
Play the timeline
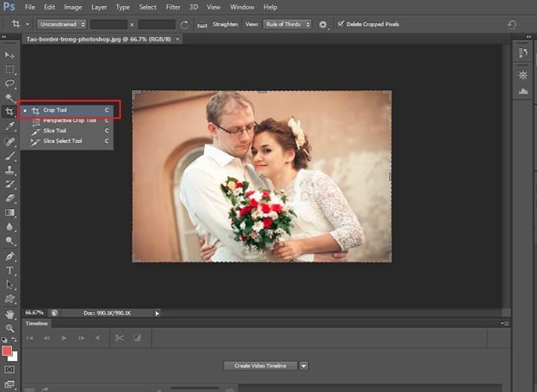point(64,338)
